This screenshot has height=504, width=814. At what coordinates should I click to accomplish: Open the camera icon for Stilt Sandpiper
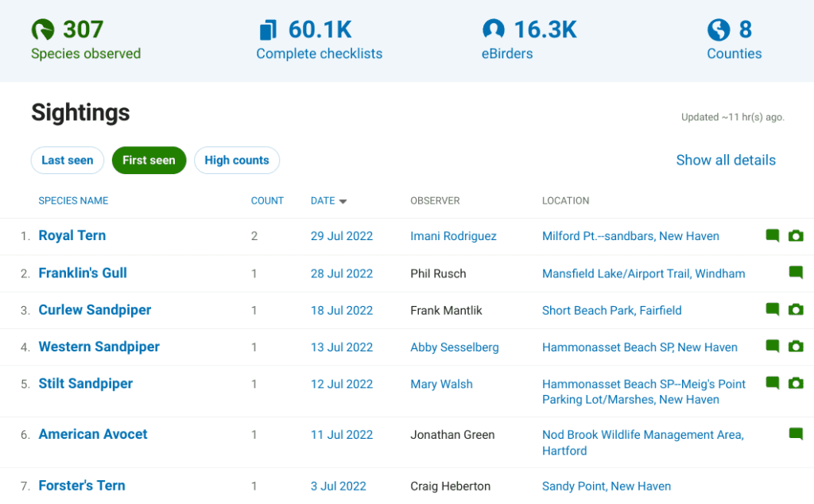click(796, 383)
